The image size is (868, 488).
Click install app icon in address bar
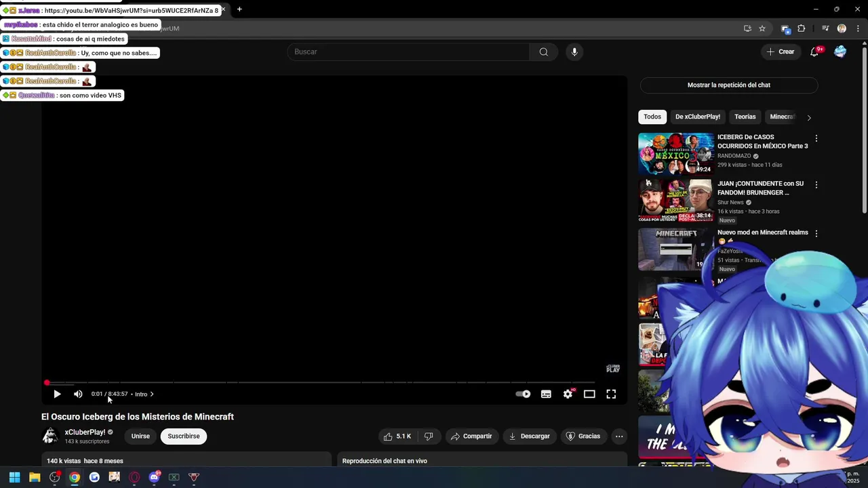(x=747, y=28)
